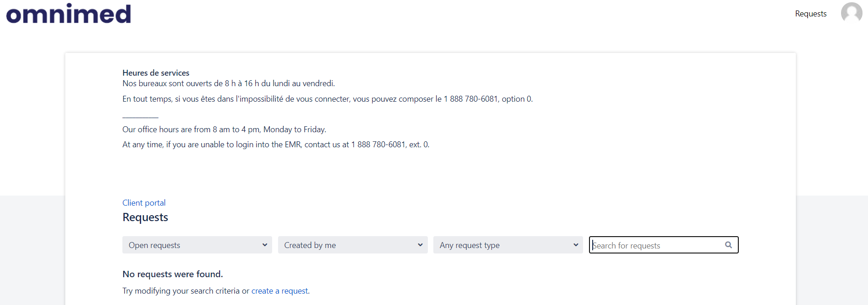Click the magnifier search icon

pyautogui.click(x=728, y=245)
